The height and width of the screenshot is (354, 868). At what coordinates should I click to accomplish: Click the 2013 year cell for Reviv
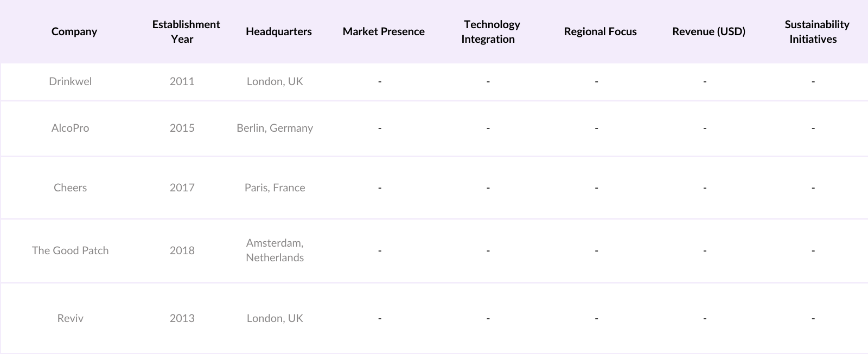(x=182, y=318)
